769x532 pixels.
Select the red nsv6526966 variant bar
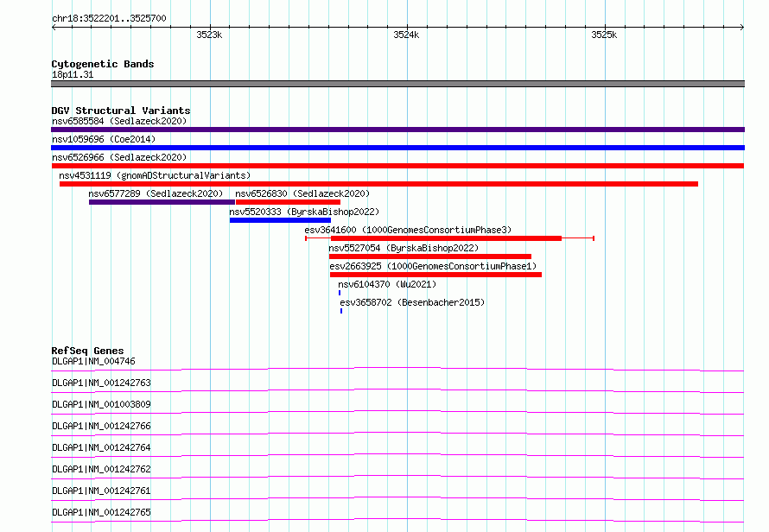tap(397, 166)
